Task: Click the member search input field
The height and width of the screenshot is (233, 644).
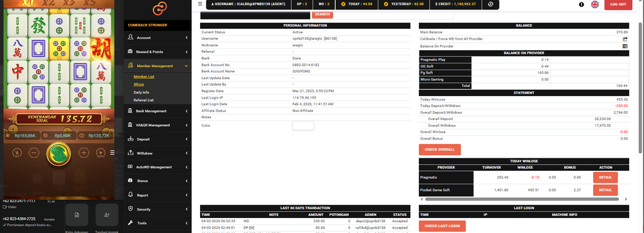Action: coord(255,15)
